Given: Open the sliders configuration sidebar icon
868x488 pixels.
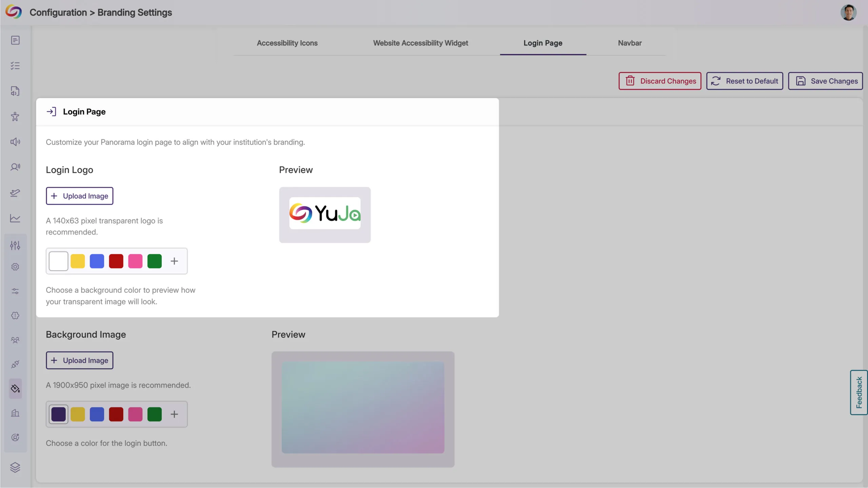Looking at the screenshot, I should pos(15,245).
